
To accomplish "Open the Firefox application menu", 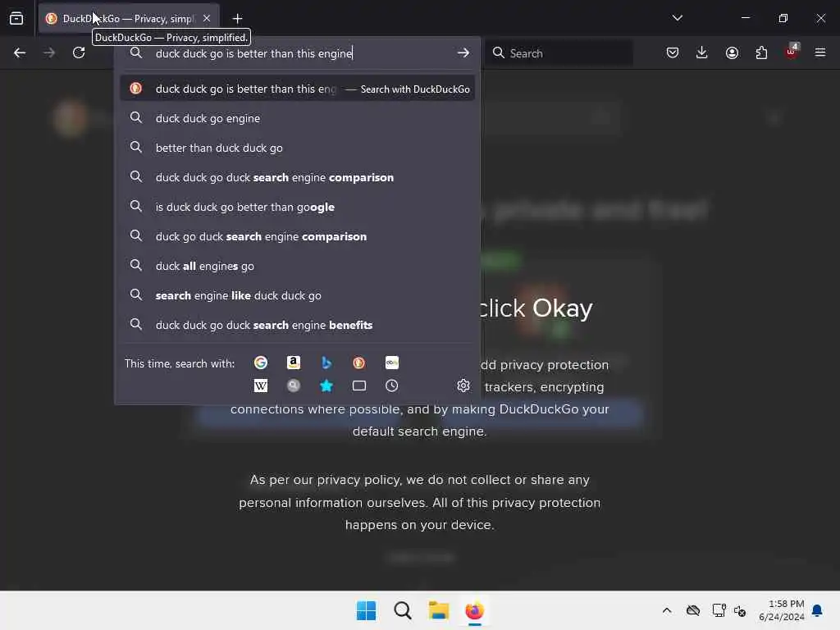I will coord(820,52).
